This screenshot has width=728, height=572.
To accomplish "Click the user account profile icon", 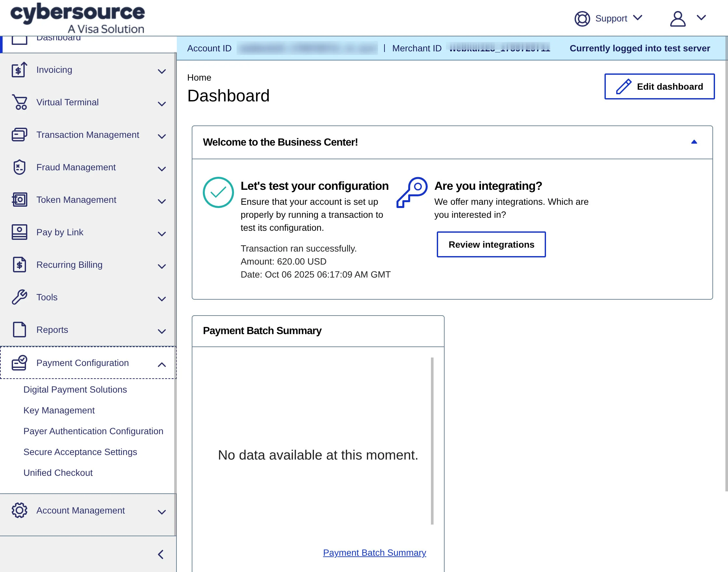I will click(677, 19).
